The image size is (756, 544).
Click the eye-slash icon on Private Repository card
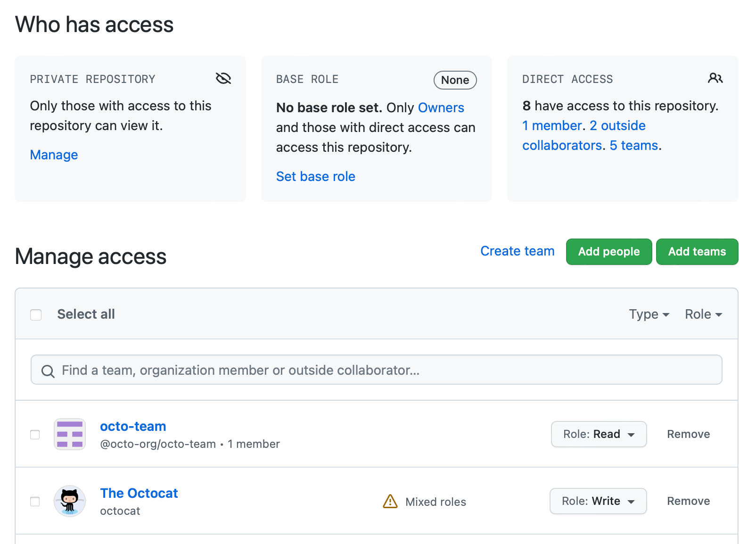tap(224, 79)
